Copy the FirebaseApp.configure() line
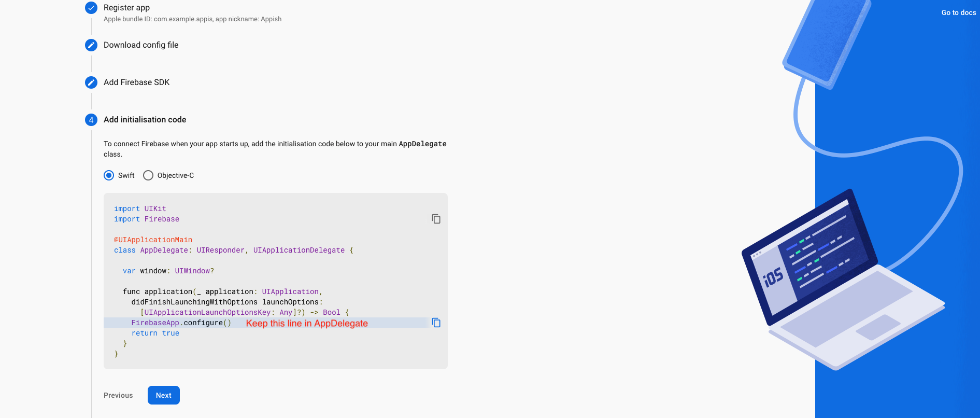980x418 pixels. (x=436, y=323)
